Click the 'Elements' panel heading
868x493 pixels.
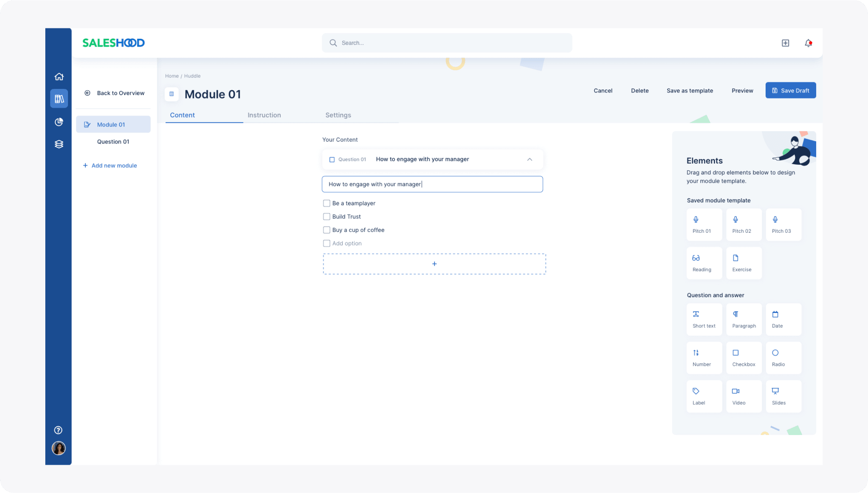[x=705, y=161]
